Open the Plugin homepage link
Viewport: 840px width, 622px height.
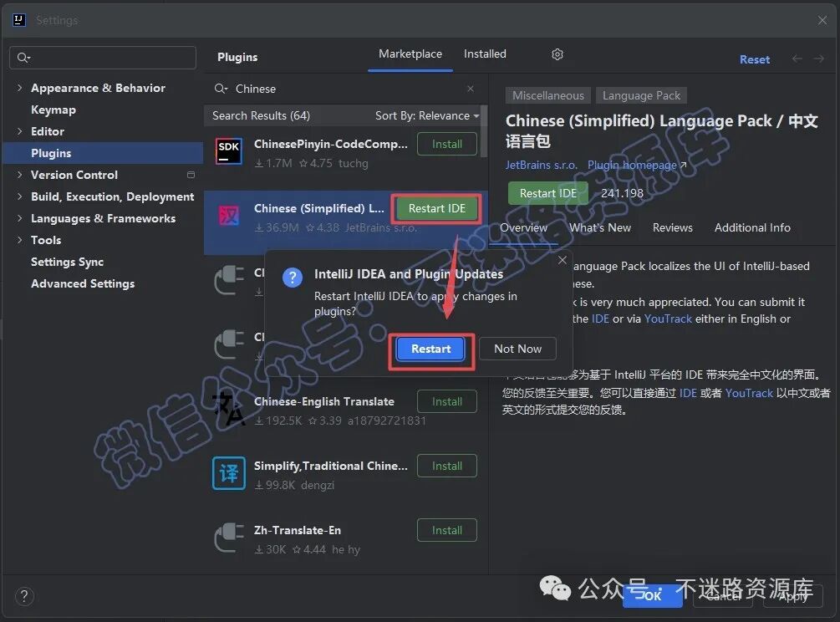[636, 165]
